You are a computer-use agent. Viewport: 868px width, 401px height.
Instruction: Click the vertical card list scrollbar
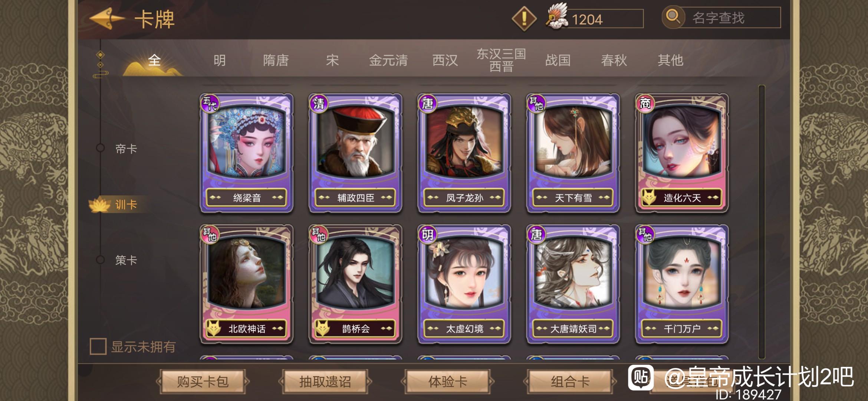point(762,222)
